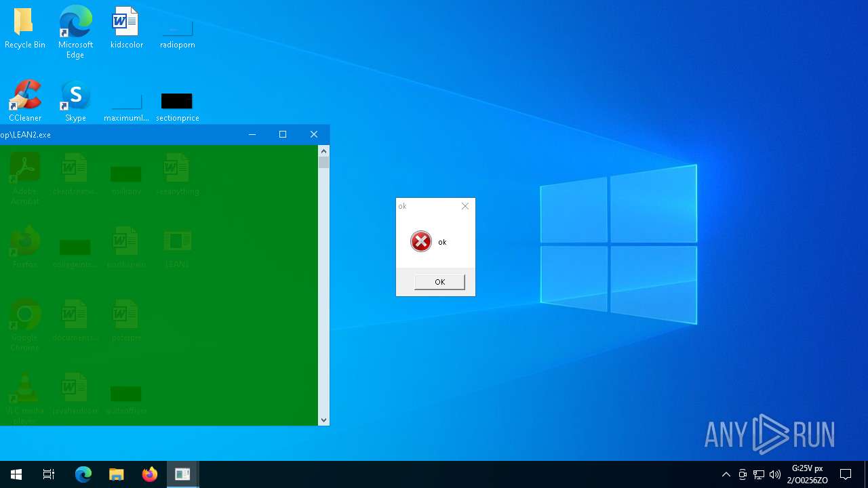Open the notification center icon

tap(846, 474)
